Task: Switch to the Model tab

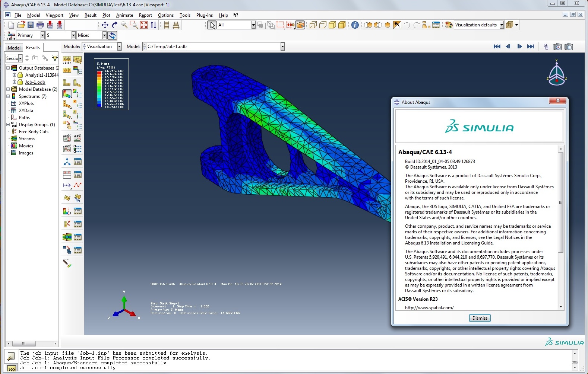Action: (14, 48)
